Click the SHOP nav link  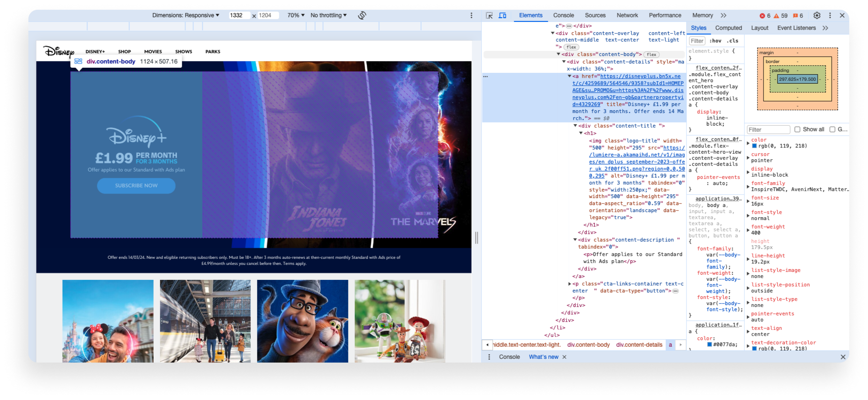coord(124,52)
